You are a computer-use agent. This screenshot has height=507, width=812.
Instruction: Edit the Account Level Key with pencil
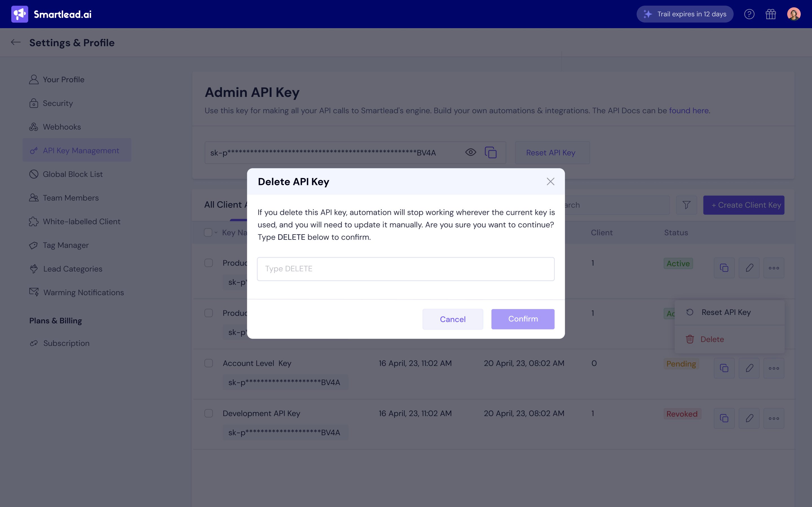(749, 368)
